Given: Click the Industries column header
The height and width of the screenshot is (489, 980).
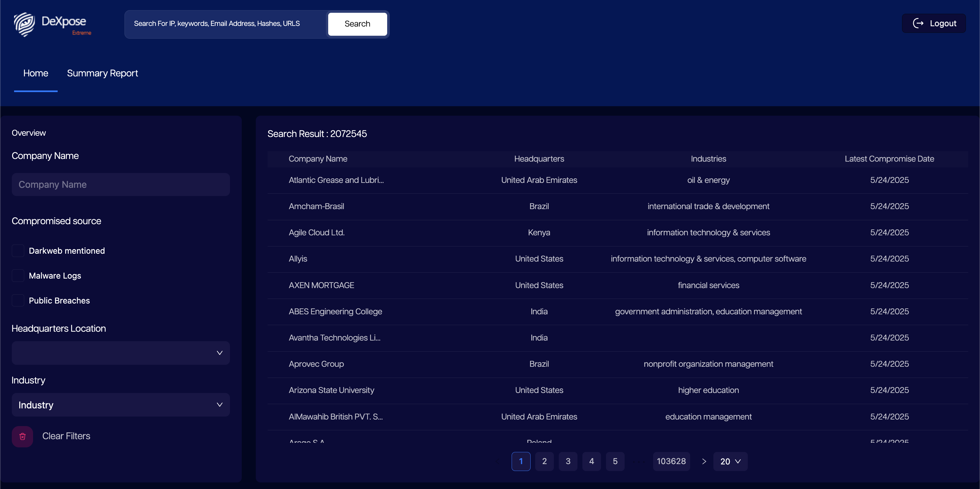Looking at the screenshot, I should [x=708, y=159].
